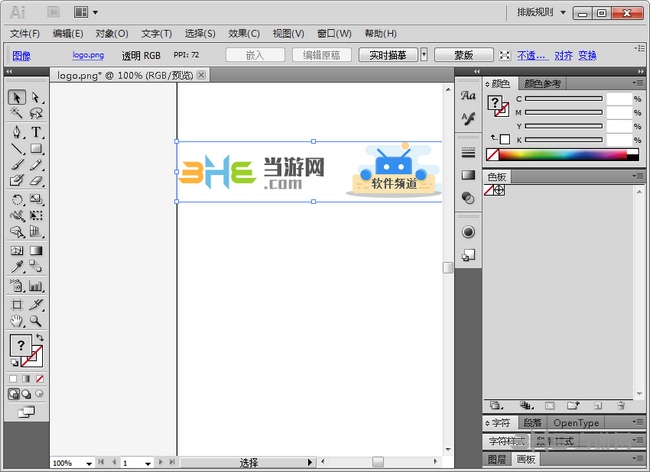This screenshot has width=650, height=472.
Task: Reset to default fill and stroke
Action: tap(15, 363)
